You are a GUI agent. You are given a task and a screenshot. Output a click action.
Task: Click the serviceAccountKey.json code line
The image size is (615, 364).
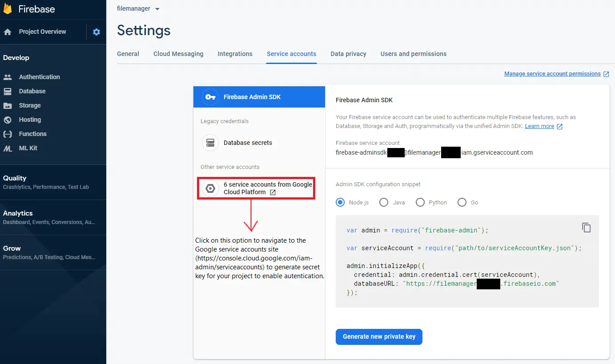464,248
